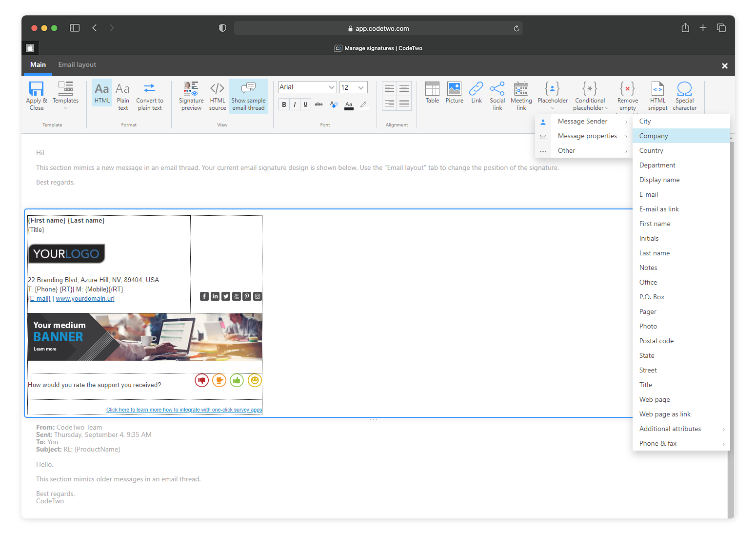Select Company from the placeholder list

[654, 136]
